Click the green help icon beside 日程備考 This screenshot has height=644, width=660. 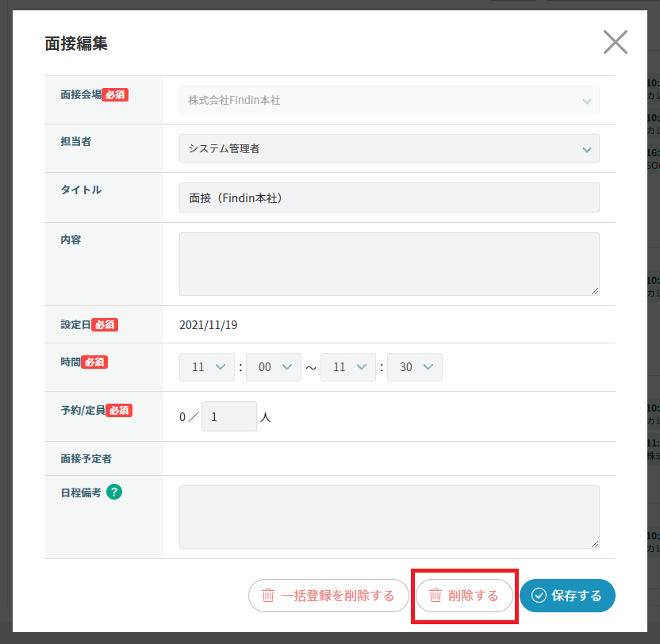pyautogui.click(x=114, y=492)
